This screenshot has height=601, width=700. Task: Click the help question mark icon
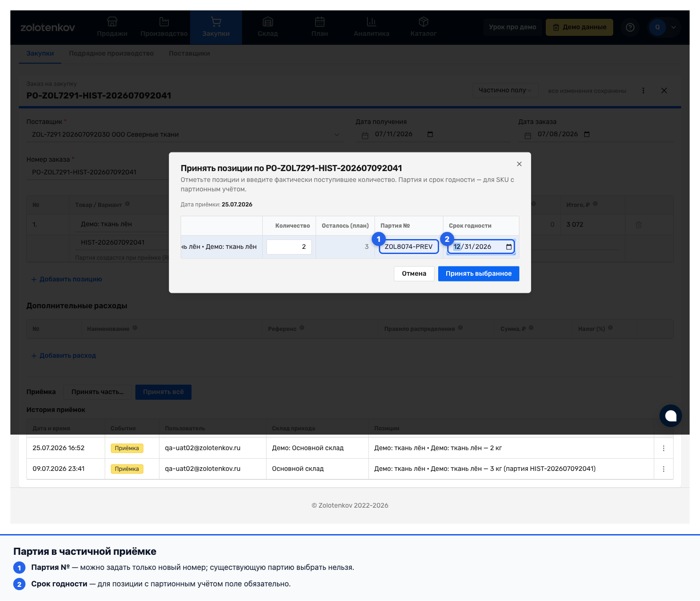630,27
